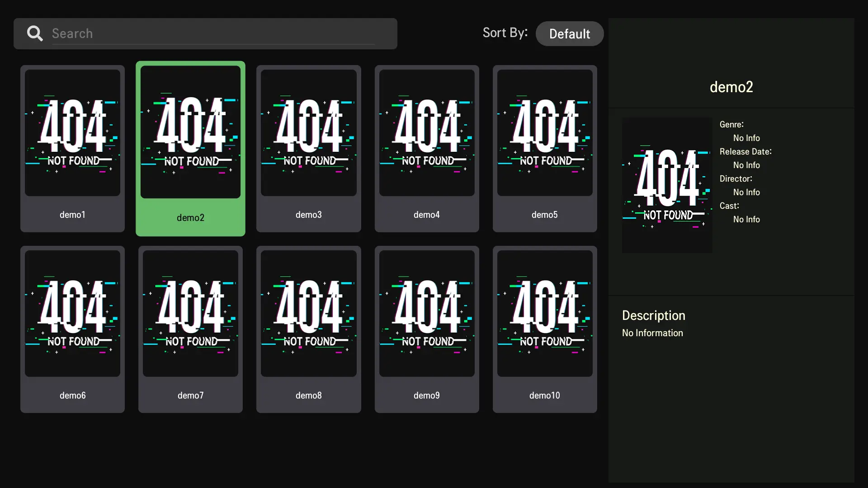Click the demo7 movie thumbnail
The width and height of the screenshot is (868, 488).
(190, 314)
